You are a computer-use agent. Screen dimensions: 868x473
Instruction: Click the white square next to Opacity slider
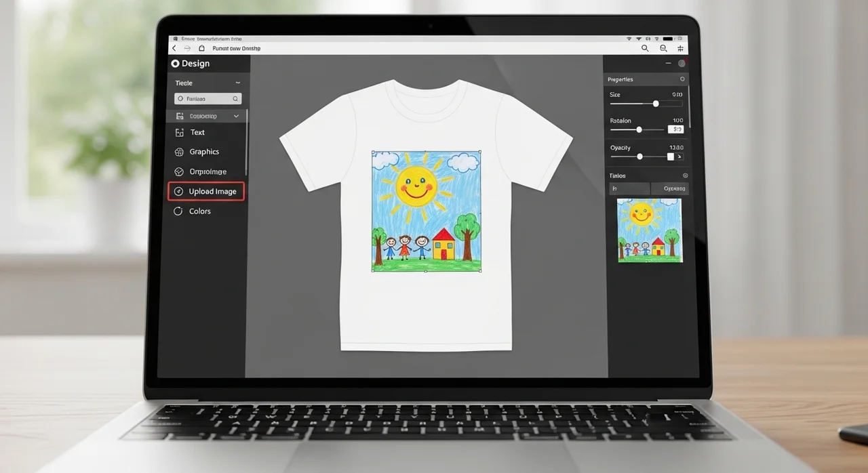coord(671,157)
